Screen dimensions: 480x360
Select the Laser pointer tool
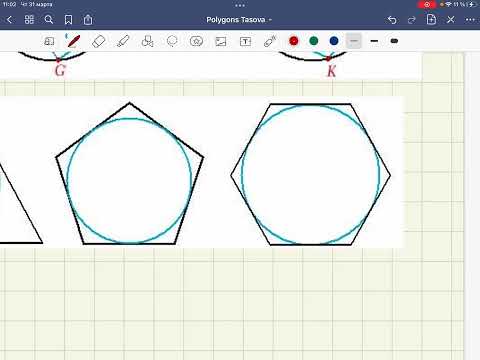click(x=270, y=41)
